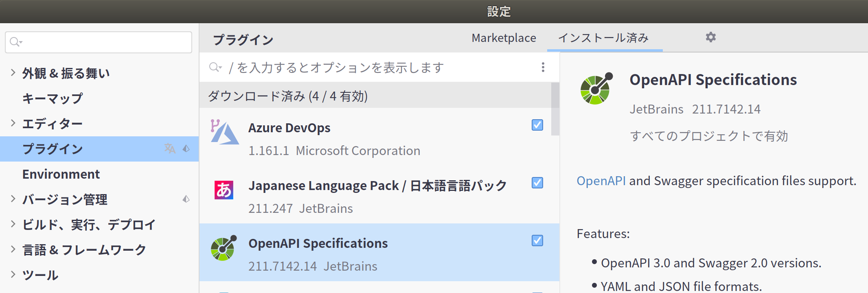
Task: Uncheck the Japanese Language Pack plugin
Action: point(537,183)
